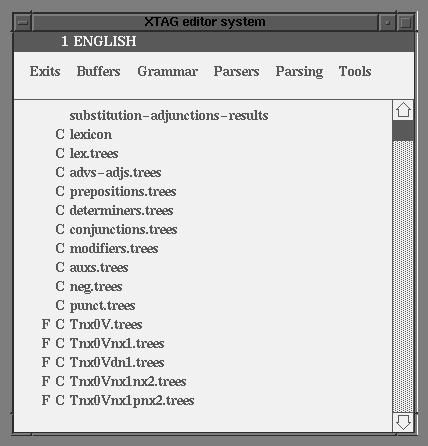This screenshot has height=446, width=428.
Task: Click the C flag beside lexicon
Action: point(60,134)
